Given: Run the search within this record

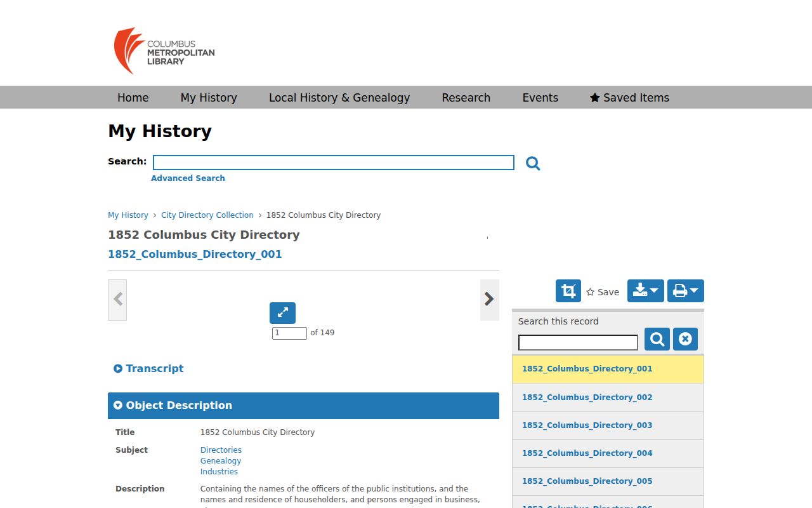Looking at the screenshot, I should tap(657, 339).
